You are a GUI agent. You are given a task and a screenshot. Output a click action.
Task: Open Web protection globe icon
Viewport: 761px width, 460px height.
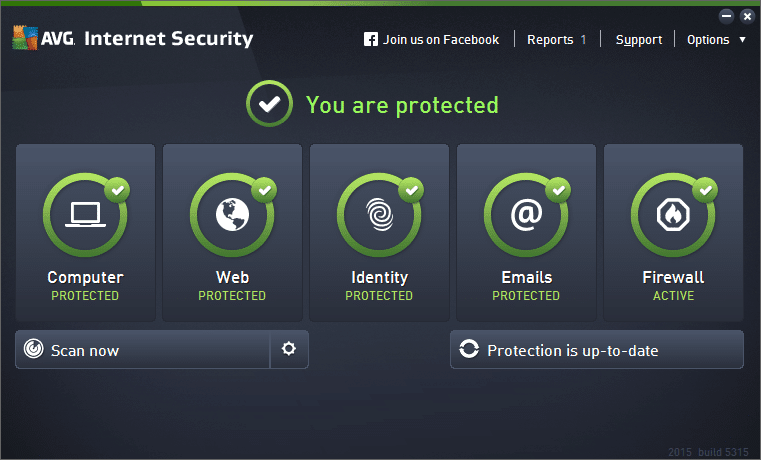pos(232,215)
